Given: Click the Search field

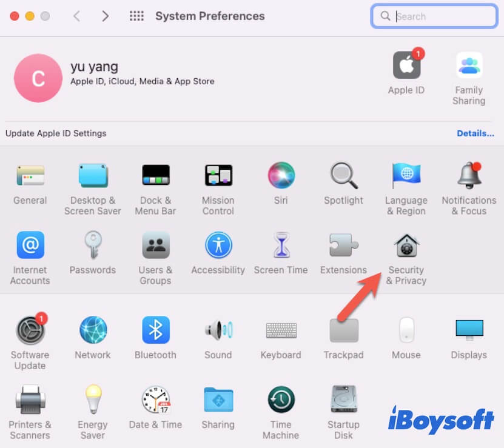Looking at the screenshot, I should (x=434, y=16).
